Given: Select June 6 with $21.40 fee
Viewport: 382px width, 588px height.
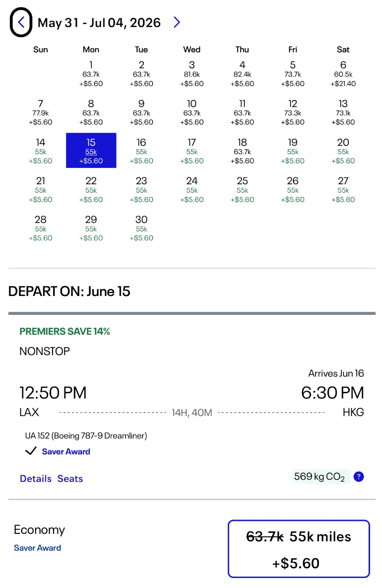Looking at the screenshot, I should [x=343, y=74].
